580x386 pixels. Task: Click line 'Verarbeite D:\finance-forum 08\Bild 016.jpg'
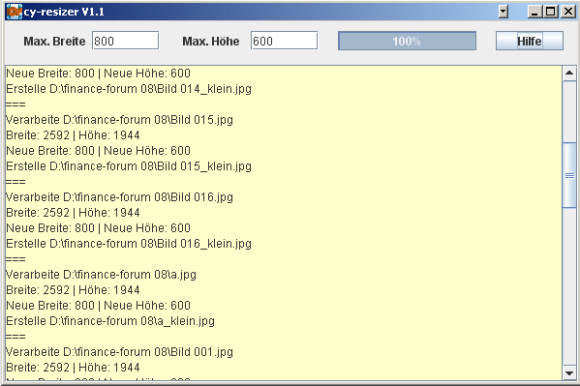[x=119, y=197]
